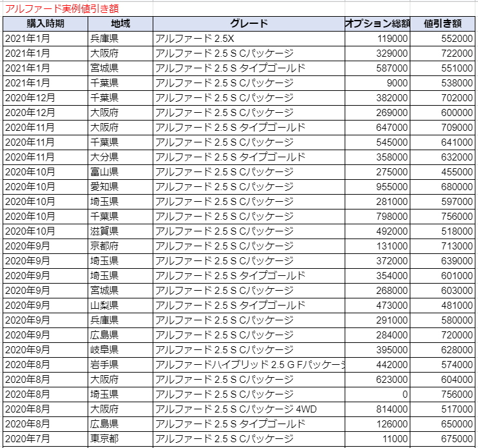Click the option total 623000
This screenshot has height=448, width=478.
click(378, 380)
